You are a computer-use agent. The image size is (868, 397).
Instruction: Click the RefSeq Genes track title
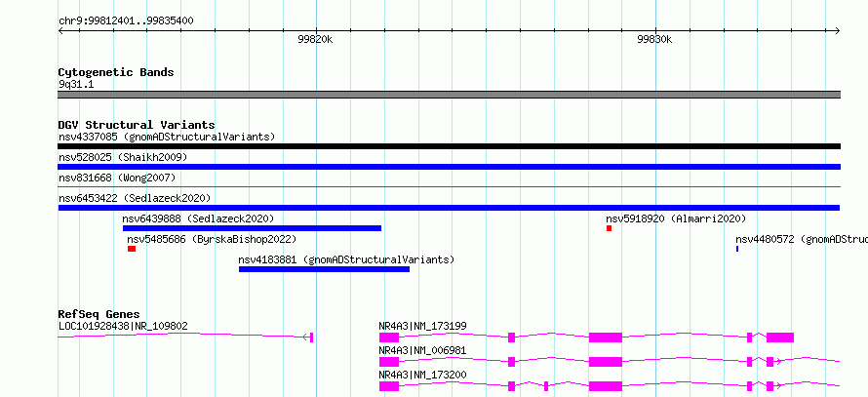coord(99,314)
